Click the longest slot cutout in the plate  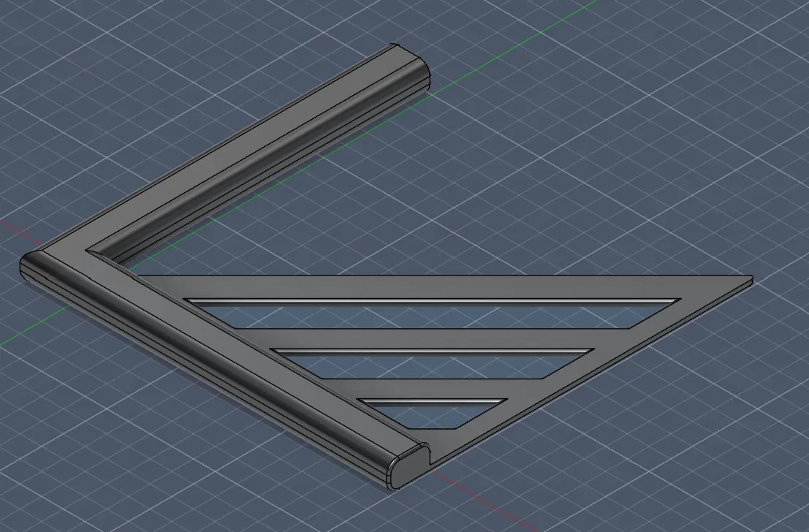(433, 313)
